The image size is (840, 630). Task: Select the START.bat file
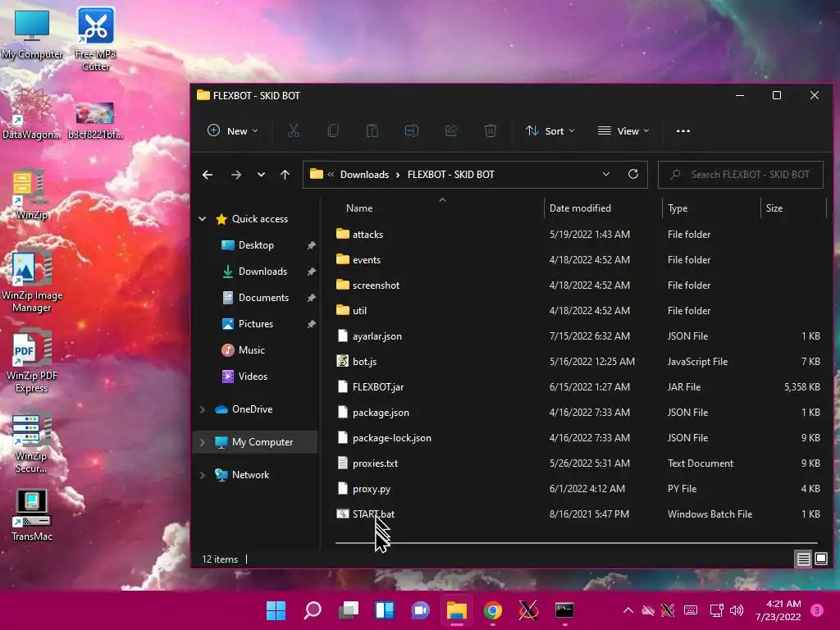[577, 514]
